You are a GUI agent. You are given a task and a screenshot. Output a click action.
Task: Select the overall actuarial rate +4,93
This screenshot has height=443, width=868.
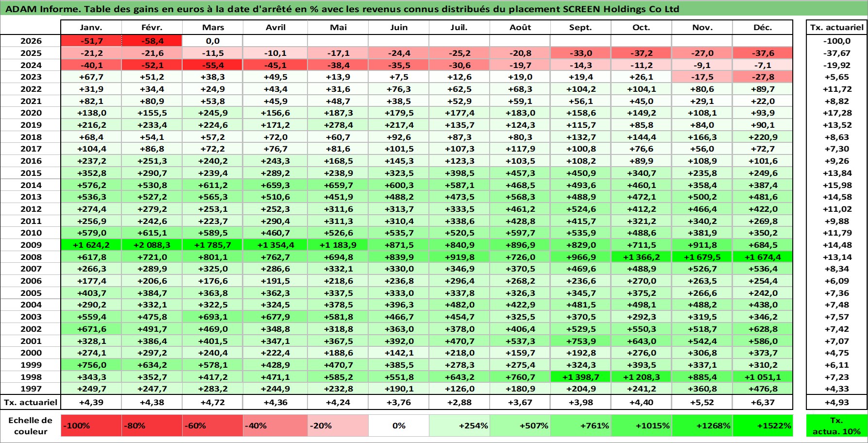point(837,403)
